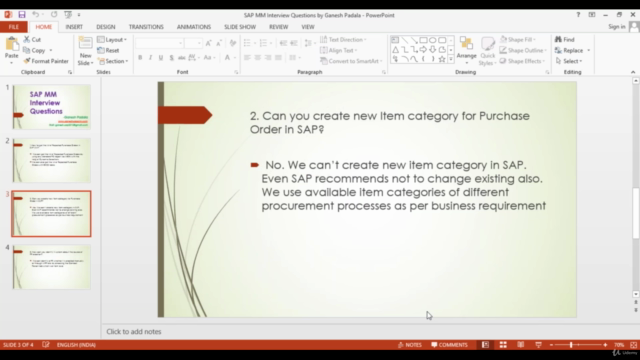This screenshot has height=360, width=640.
Task: Click Replace icon in Editing group
Action: [558, 50]
